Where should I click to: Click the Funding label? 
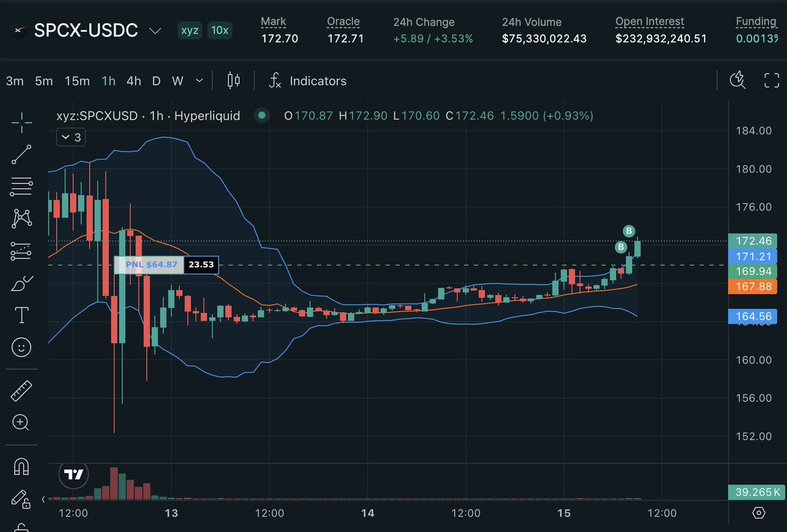click(x=756, y=22)
